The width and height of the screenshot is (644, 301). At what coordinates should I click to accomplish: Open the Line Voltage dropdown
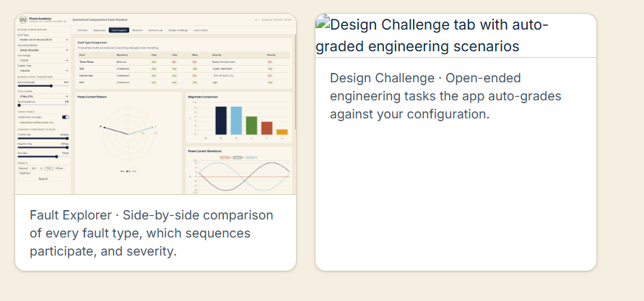tap(43, 61)
